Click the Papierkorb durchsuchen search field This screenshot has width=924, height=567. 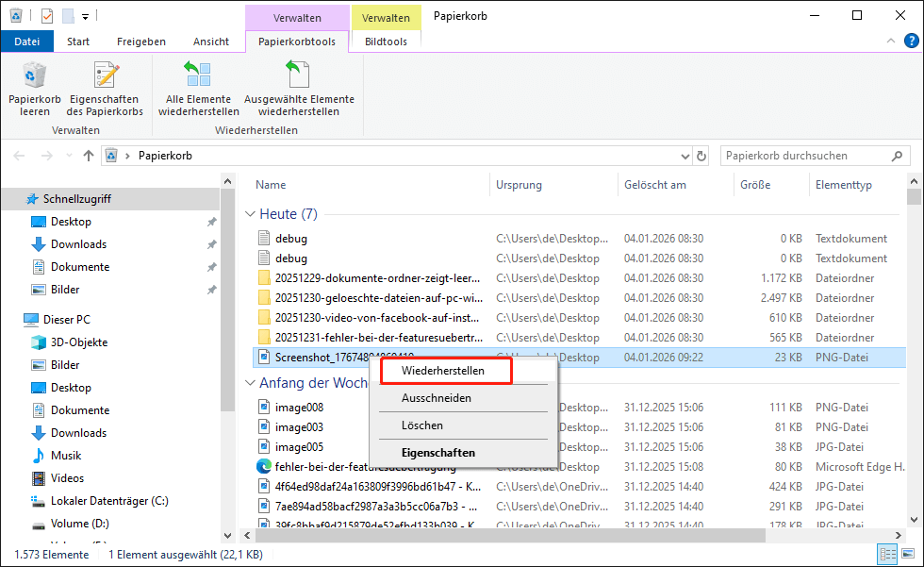(x=806, y=156)
